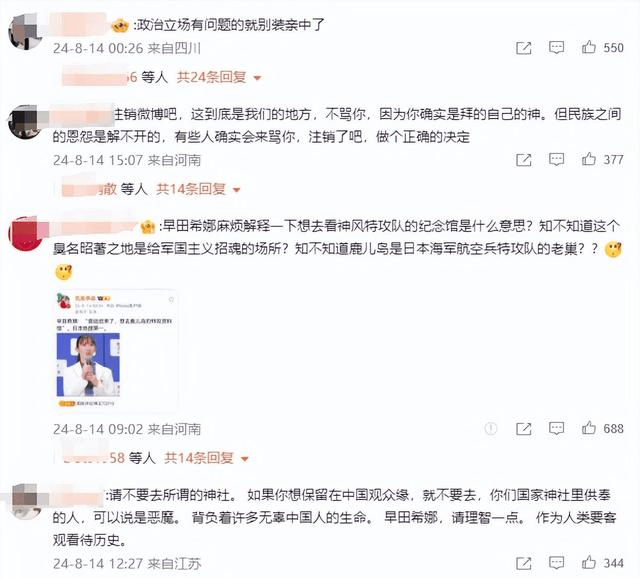Expand 共14条回复 under the 09:02 comment
The height and width of the screenshot is (578, 640).
coord(206,458)
